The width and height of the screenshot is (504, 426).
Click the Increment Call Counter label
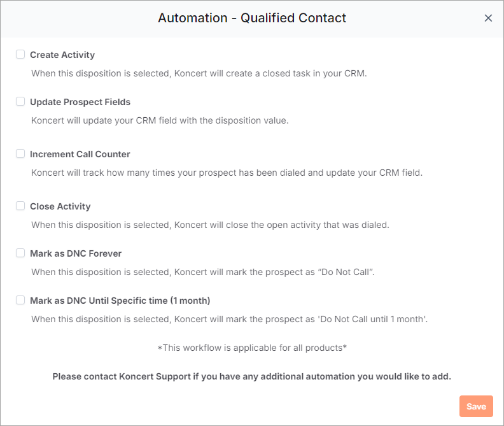click(x=80, y=154)
